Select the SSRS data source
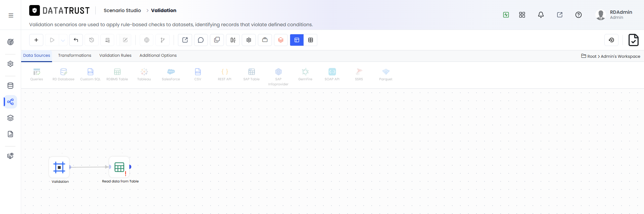This screenshot has width=644, height=214. [359, 75]
